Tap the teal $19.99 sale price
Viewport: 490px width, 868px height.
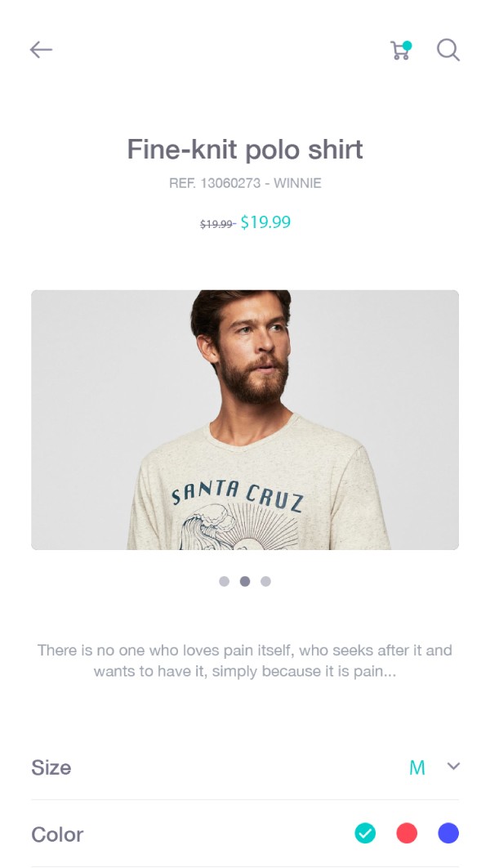[x=265, y=221]
